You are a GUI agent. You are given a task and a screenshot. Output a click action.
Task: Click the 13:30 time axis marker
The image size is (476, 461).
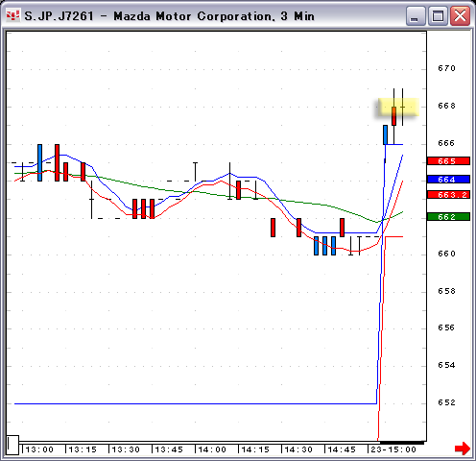(x=126, y=449)
